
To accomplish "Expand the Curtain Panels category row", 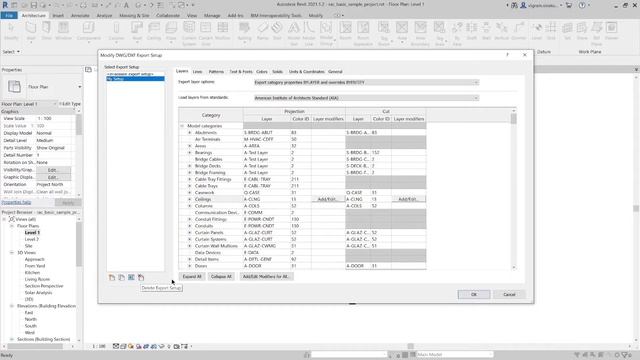I will (x=189, y=233).
